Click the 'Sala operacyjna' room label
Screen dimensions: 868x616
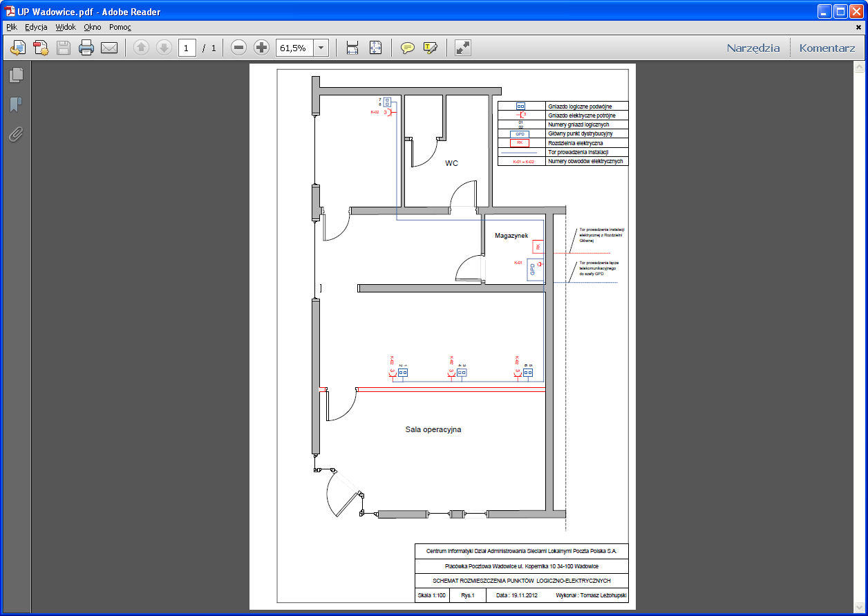coord(433,429)
